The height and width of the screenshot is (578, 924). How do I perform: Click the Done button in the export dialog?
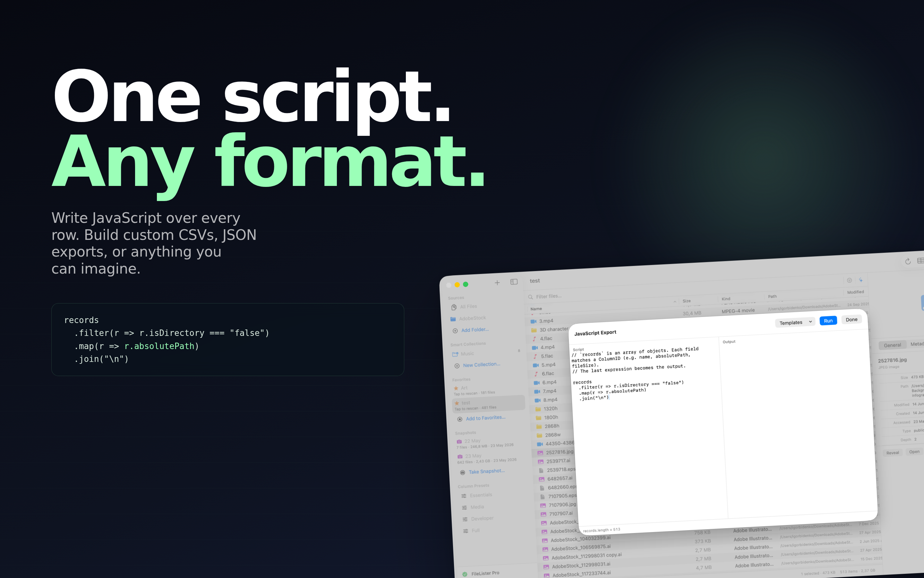coord(851,320)
